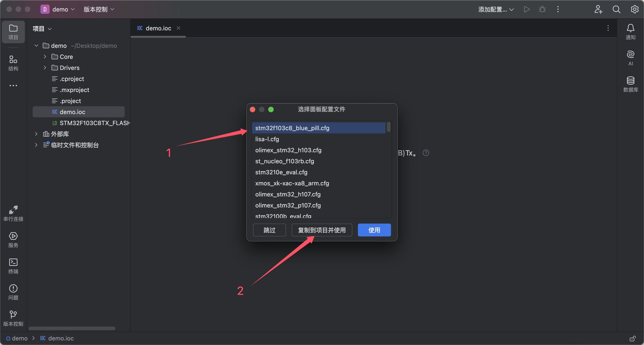
Task: Toggle read-only lock in status bar
Action: coord(632,338)
